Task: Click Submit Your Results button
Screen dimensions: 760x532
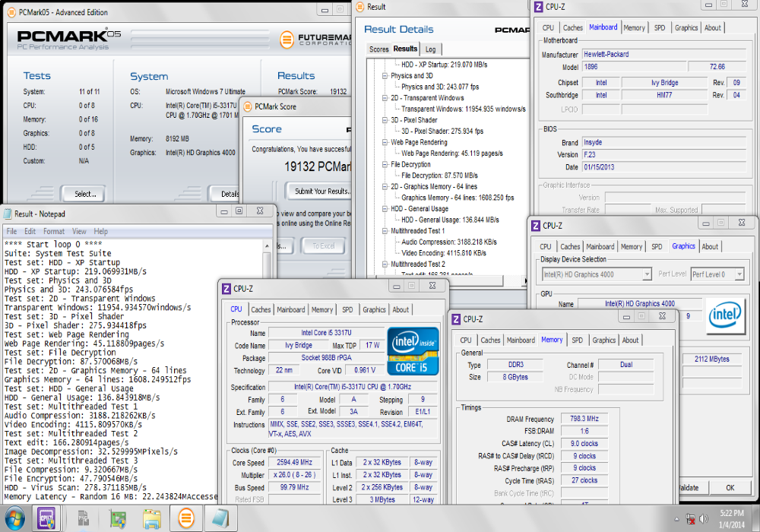Action: coord(321,192)
